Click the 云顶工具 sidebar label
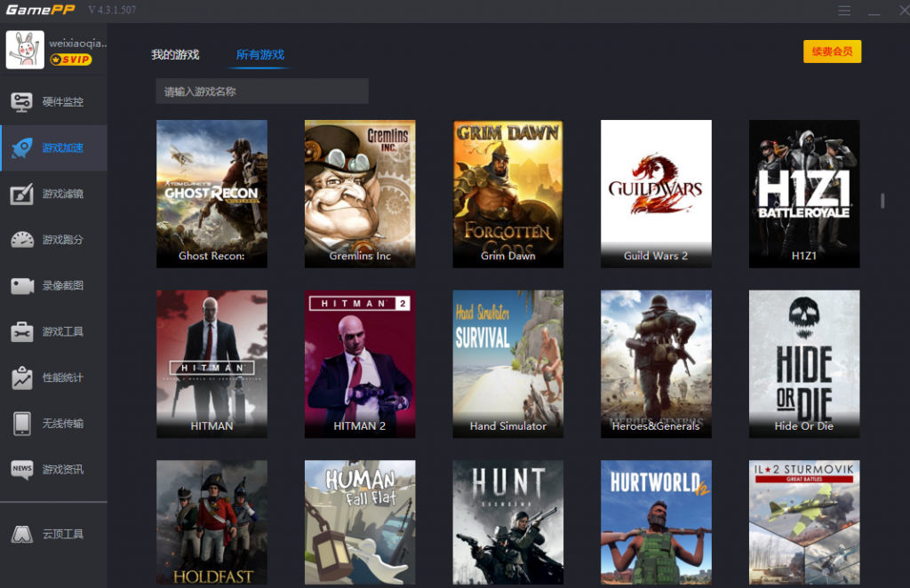 (x=63, y=534)
